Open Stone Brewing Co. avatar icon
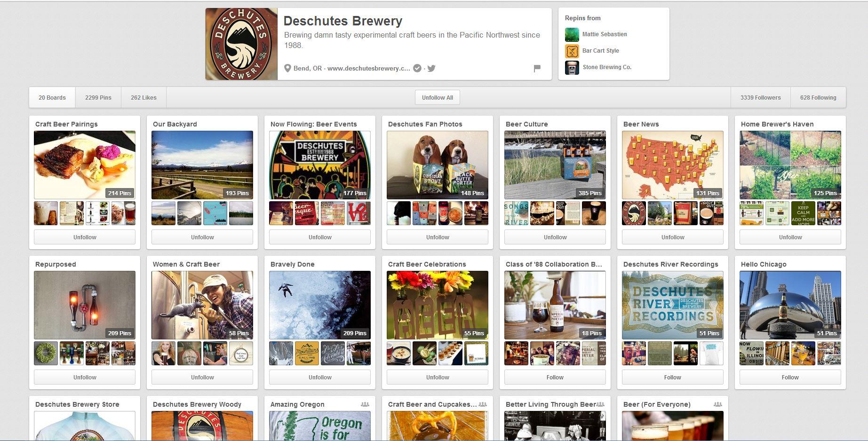 point(572,67)
